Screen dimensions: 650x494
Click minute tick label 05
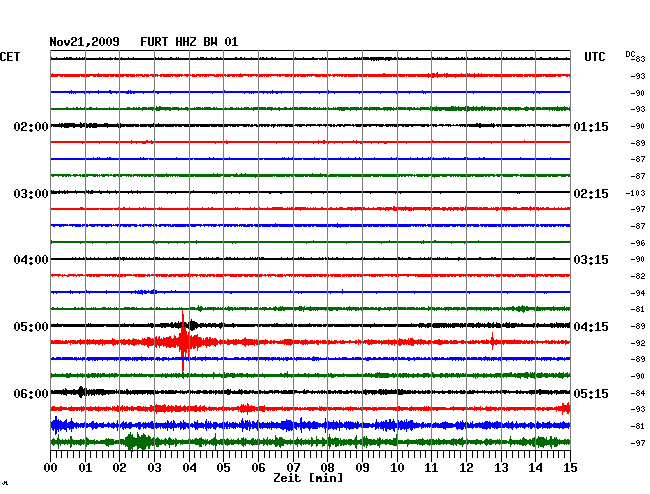point(223,468)
